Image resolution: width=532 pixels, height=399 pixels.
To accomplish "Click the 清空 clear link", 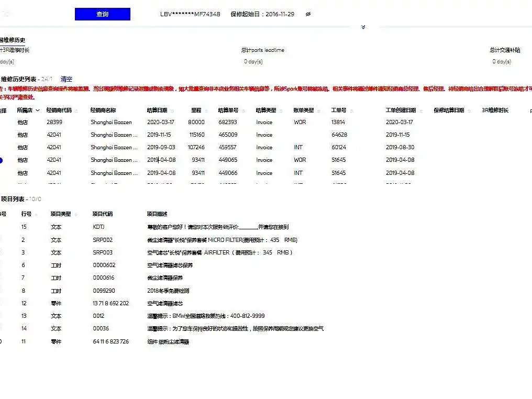I will (66, 79).
